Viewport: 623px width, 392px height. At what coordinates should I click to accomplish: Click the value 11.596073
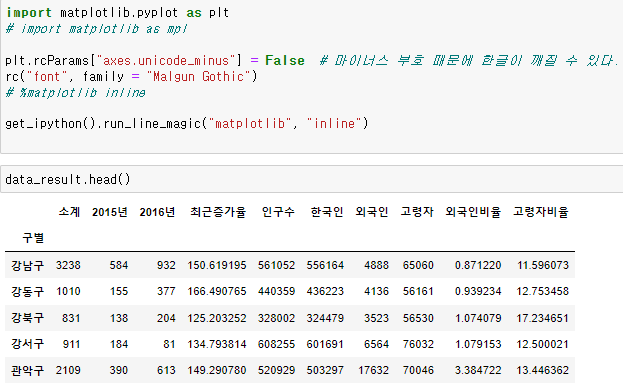click(543, 265)
